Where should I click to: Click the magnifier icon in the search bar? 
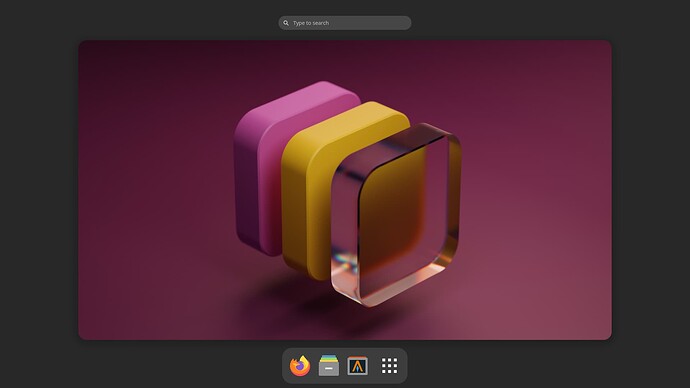(286, 23)
